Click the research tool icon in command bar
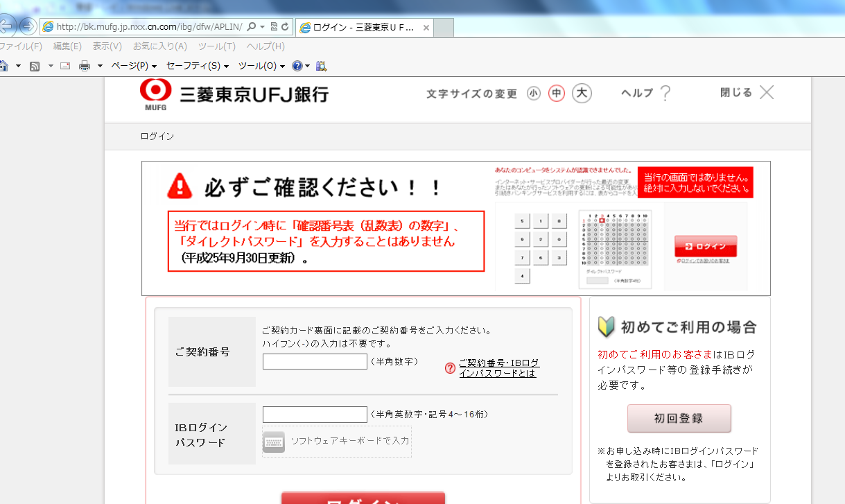 pos(321,66)
